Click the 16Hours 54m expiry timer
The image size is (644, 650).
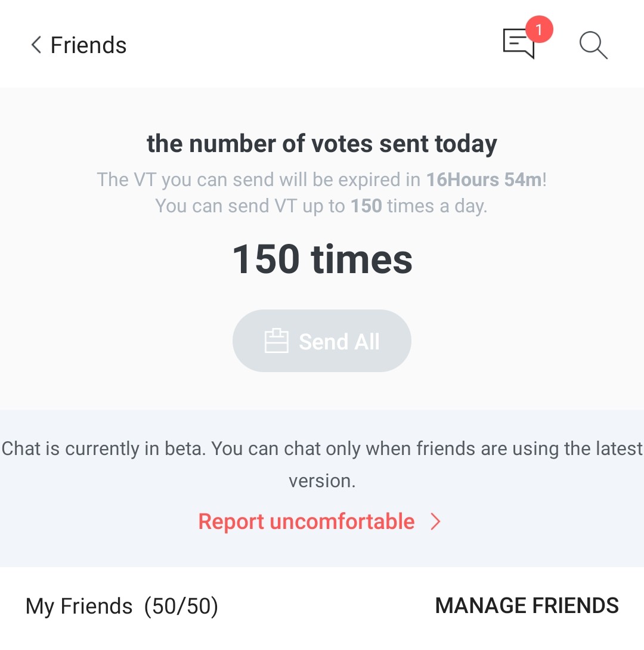(484, 180)
